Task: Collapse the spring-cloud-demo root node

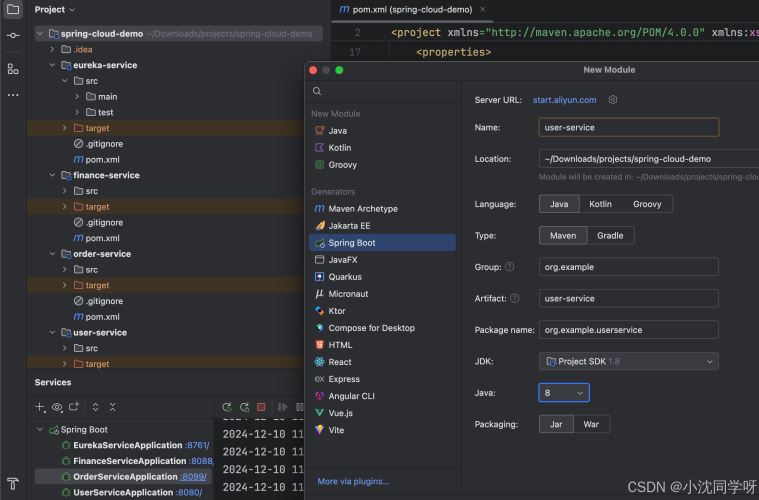Action: pyautogui.click(x=40, y=34)
